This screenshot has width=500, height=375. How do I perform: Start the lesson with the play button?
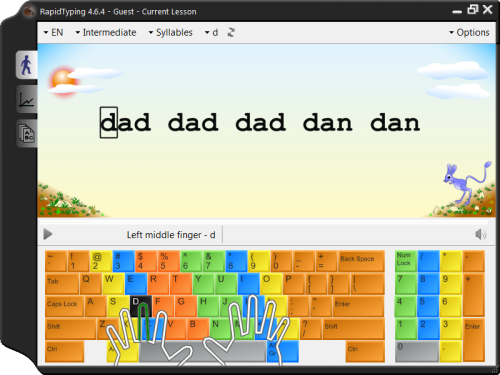pyautogui.click(x=48, y=234)
